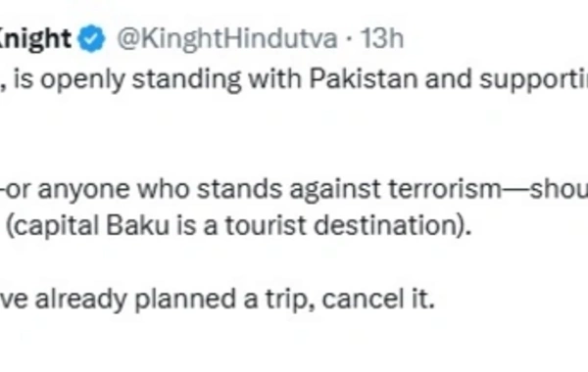The image size is (588, 372).
Task: Click the word 'capital' after opening parenthesis
Action: click(56, 226)
